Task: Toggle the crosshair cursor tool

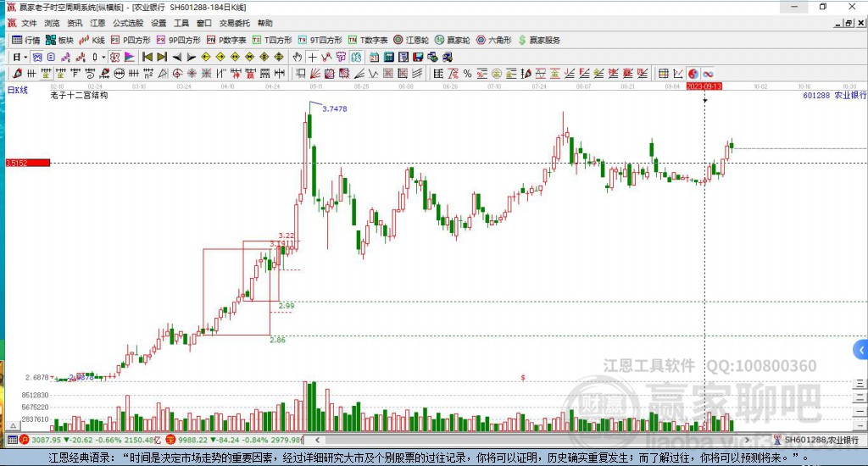Action: (x=312, y=57)
